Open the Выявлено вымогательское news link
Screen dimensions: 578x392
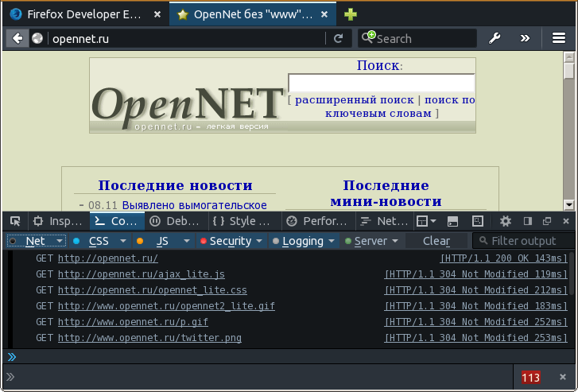click(x=194, y=205)
